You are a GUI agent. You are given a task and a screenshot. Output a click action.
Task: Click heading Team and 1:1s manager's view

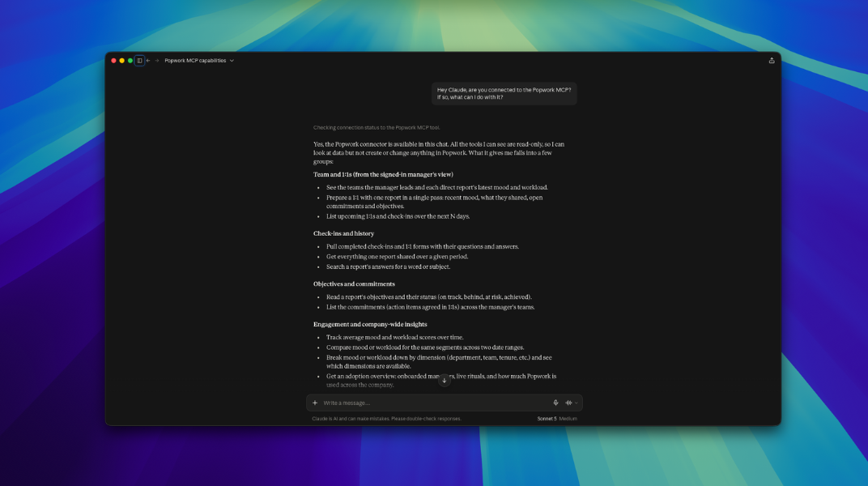pyautogui.click(x=383, y=174)
